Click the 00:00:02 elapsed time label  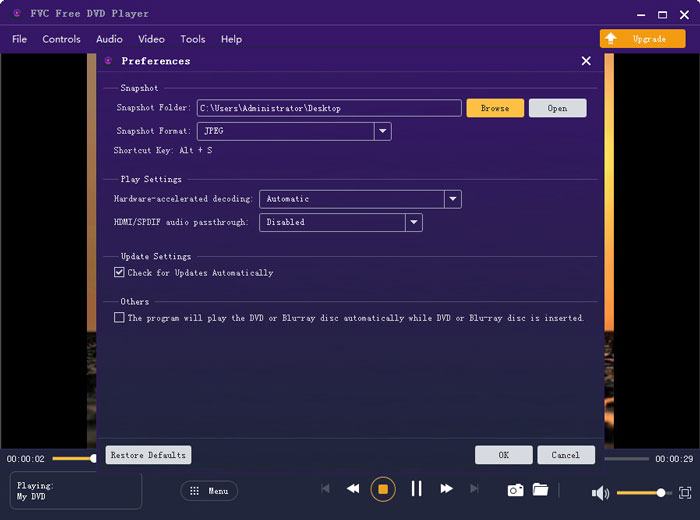click(x=25, y=459)
